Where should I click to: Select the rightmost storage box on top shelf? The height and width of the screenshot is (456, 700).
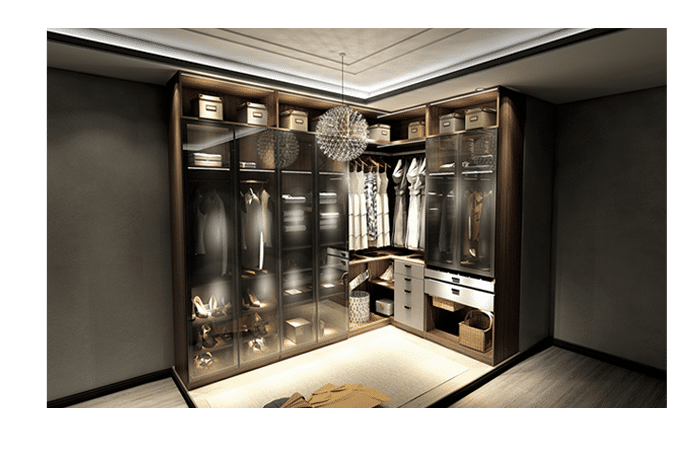(x=481, y=118)
